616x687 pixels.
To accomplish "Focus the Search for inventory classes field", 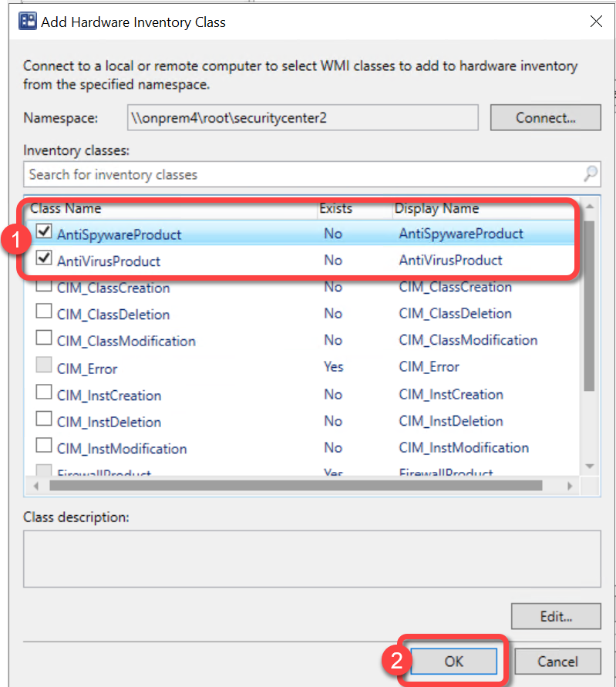I will coord(301,174).
